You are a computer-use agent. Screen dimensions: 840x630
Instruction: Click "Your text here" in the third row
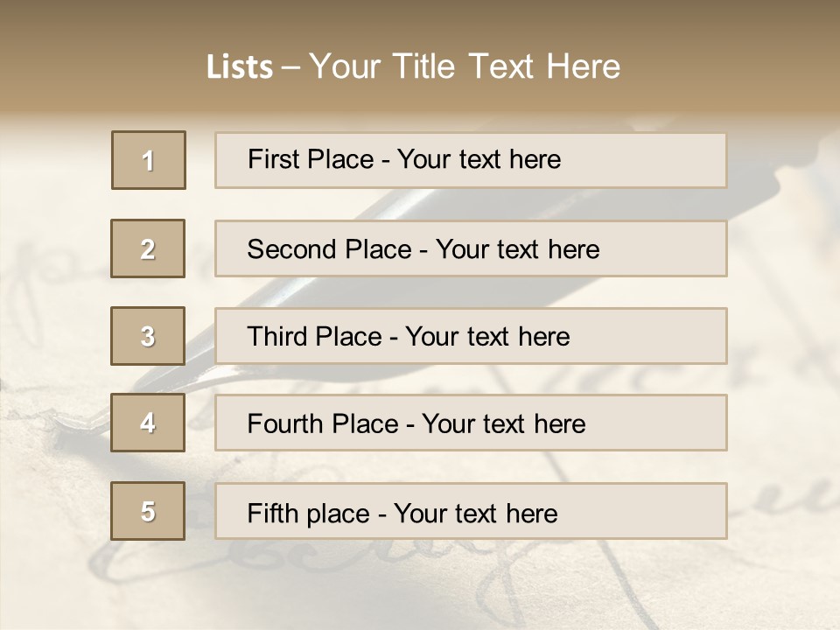tap(487, 337)
